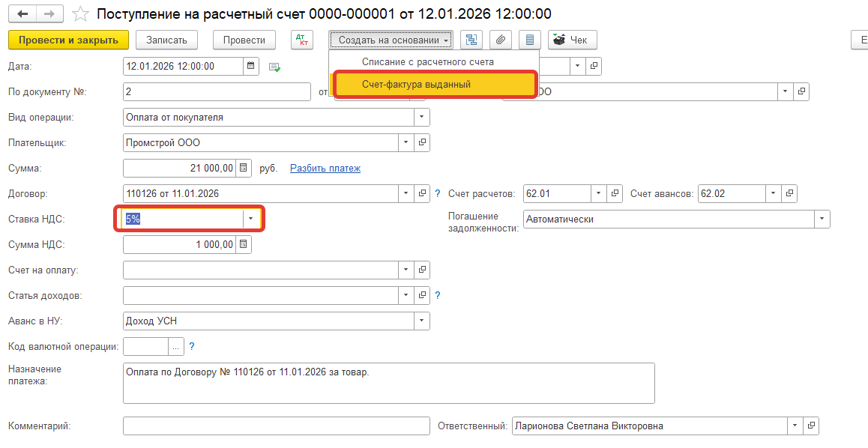868x448 pixels.
Task: Open the related documents structure icon
Action: coord(471,40)
